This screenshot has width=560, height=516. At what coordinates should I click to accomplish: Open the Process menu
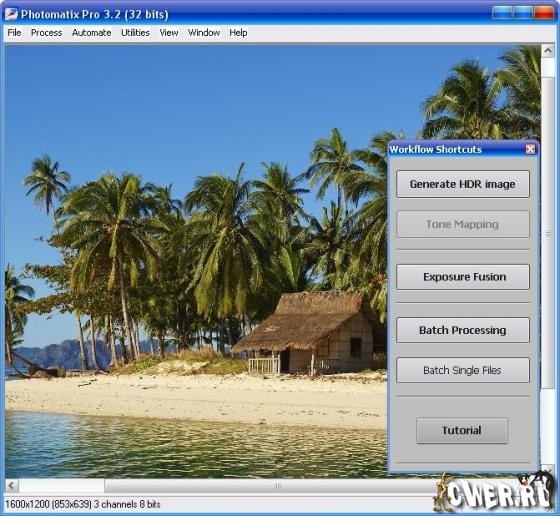(46, 33)
